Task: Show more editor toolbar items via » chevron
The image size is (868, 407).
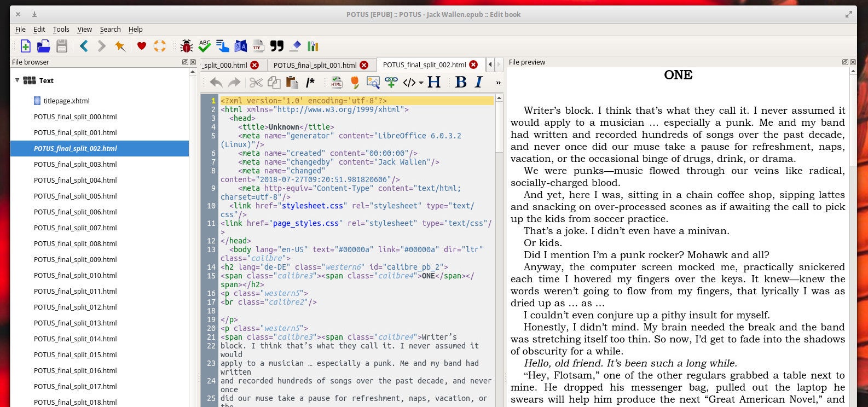Action: coord(498,83)
